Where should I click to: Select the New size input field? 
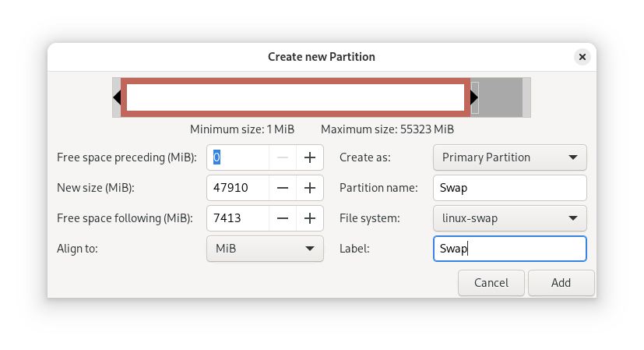[238, 188]
